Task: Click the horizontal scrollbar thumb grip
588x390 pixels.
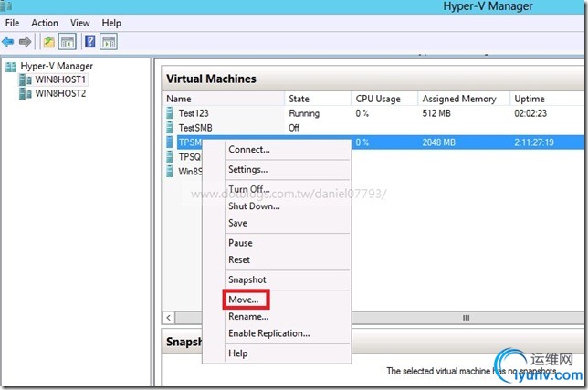Action: 467,318
